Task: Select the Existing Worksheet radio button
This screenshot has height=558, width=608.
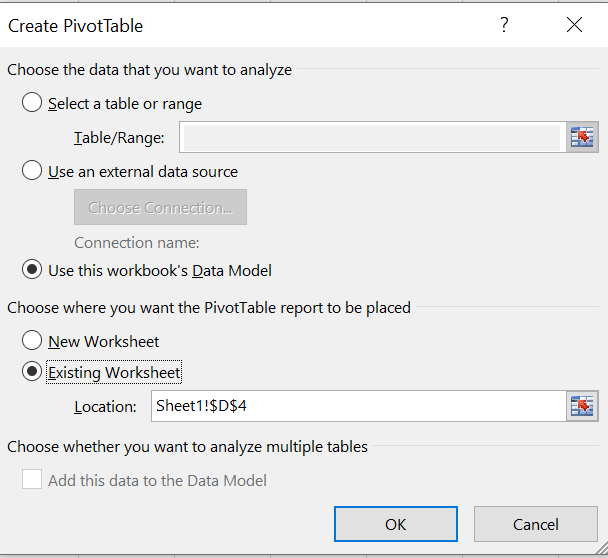Action: pos(32,372)
